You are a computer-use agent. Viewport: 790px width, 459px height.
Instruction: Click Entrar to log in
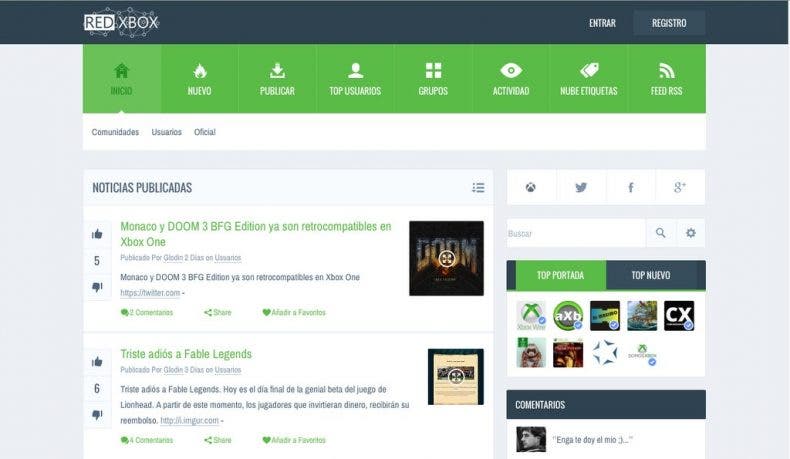click(x=603, y=23)
